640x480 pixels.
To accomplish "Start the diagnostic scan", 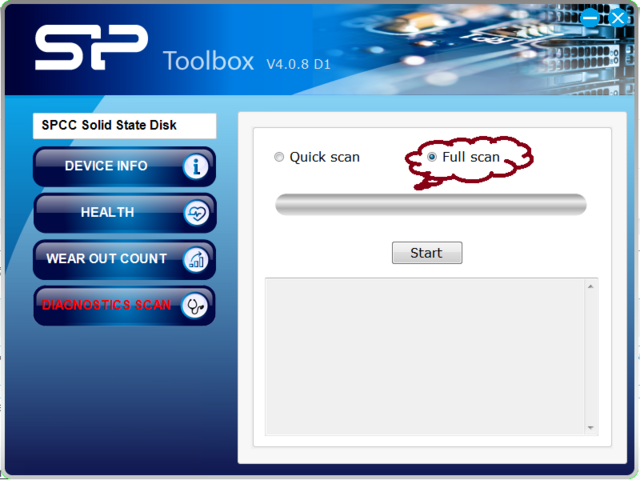I will pyautogui.click(x=427, y=253).
